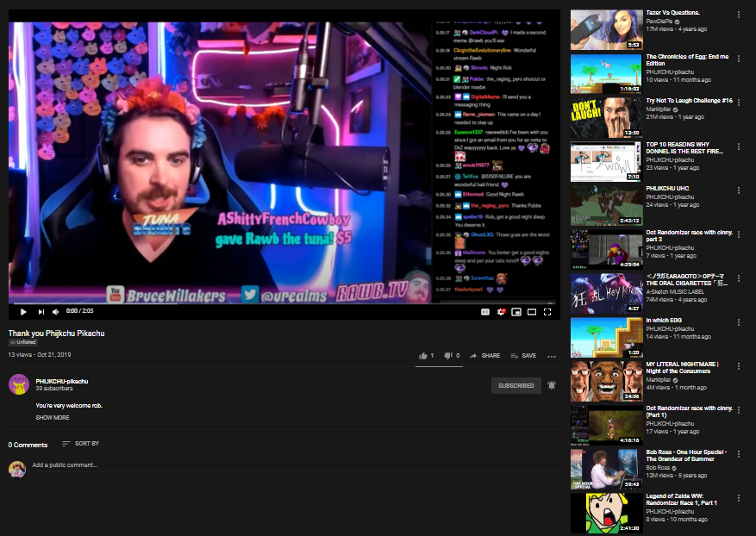Open Try Not To Laugh Challenge #16 thumbnail
This screenshot has height=536, width=756.
[607, 117]
